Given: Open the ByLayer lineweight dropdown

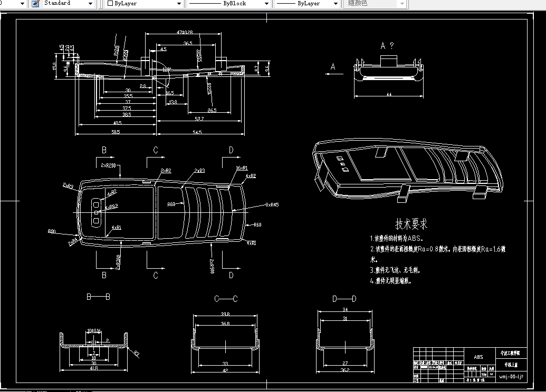Looking at the screenshot, I should (x=336, y=4).
